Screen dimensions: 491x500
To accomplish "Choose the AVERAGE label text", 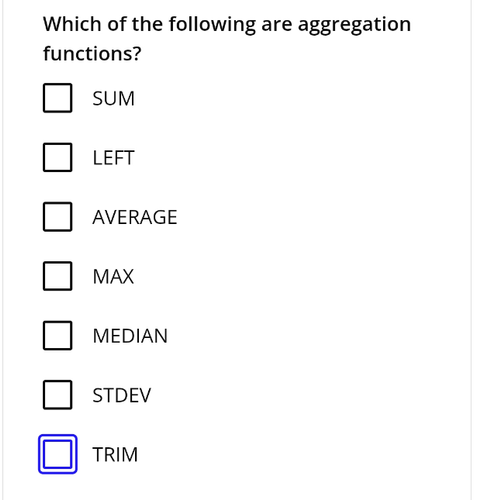I will coord(135,217).
